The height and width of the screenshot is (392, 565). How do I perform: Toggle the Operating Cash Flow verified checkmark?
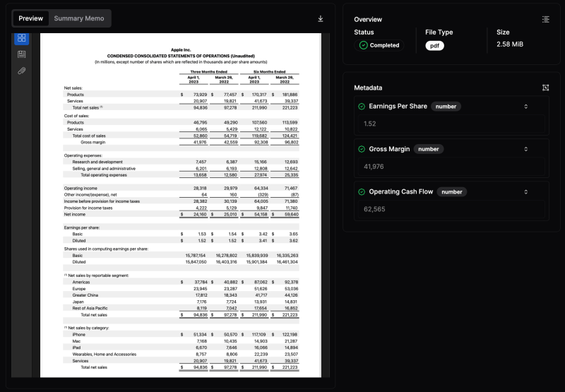click(x=362, y=191)
